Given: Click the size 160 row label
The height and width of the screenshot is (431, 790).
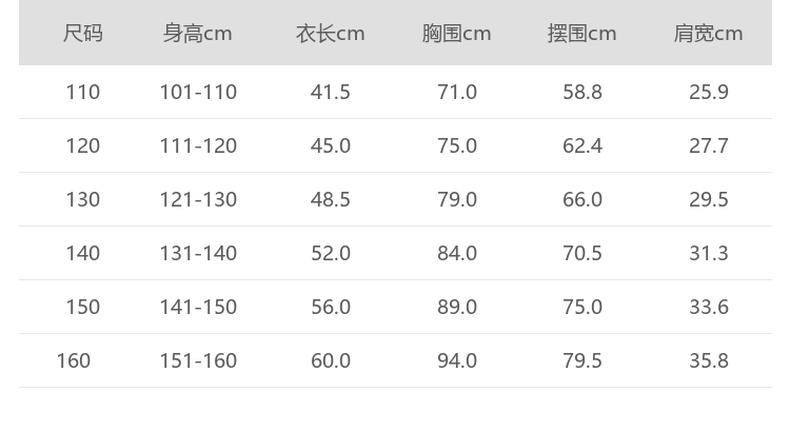Looking at the screenshot, I should click(73, 360).
